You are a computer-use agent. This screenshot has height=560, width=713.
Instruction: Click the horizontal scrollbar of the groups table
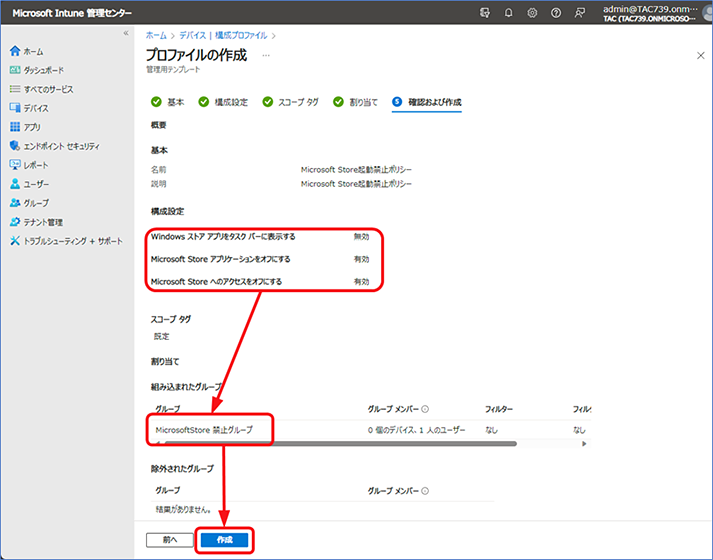(341, 444)
